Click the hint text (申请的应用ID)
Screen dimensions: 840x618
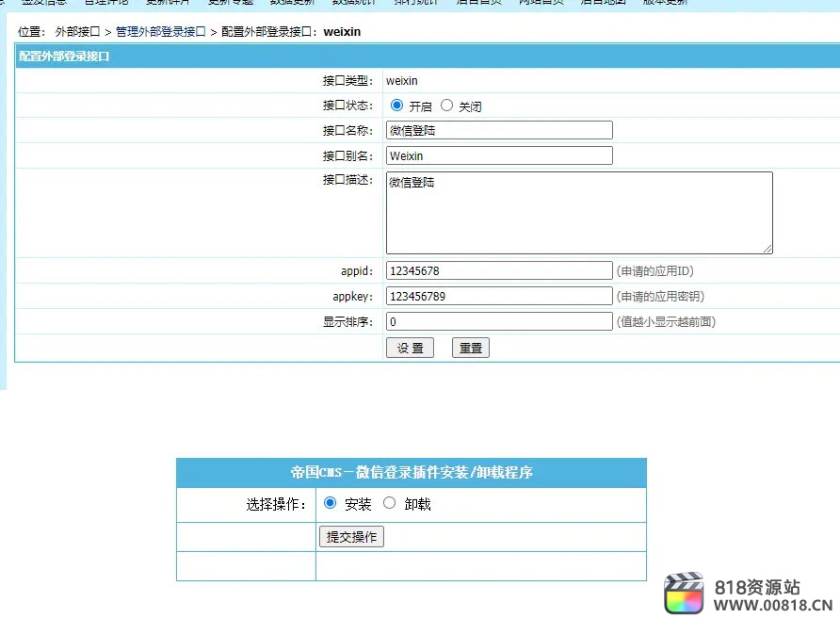coord(655,271)
